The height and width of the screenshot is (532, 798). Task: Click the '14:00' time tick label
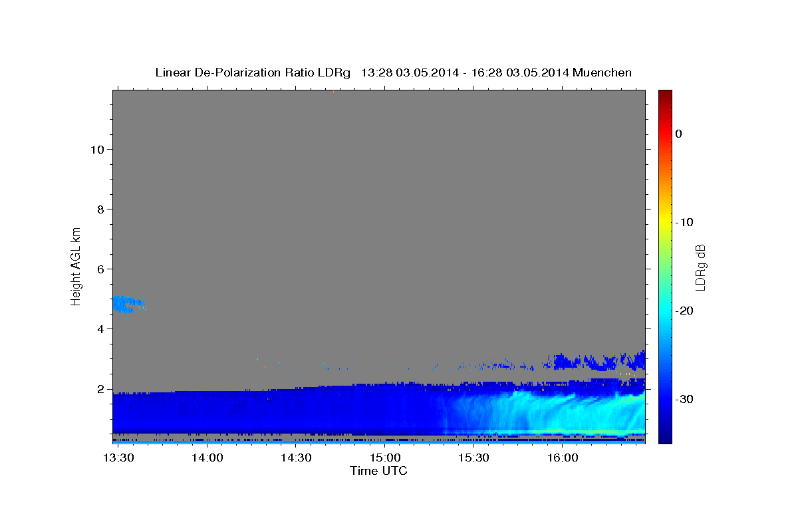tap(207, 458)
